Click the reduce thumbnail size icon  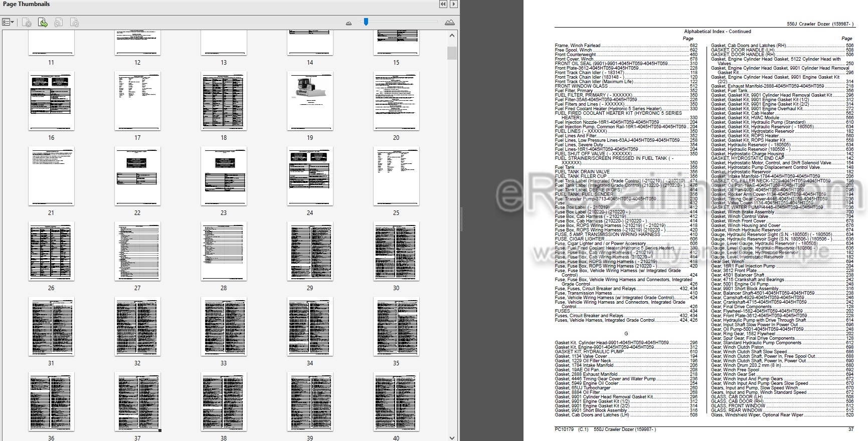pyautogui.click(x=349, y=23)
